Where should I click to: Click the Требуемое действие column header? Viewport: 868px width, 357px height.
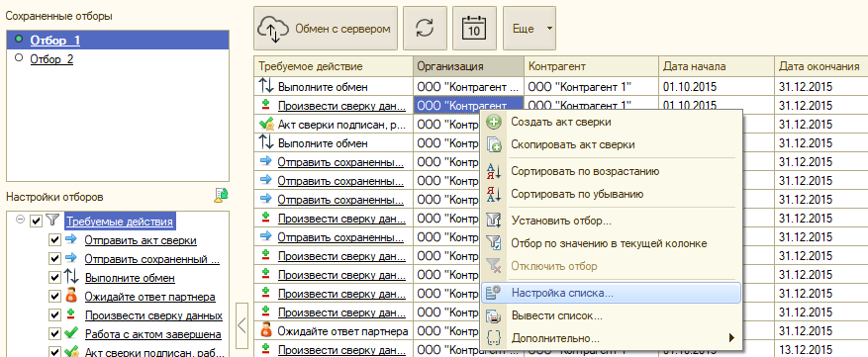(x=334, y=66)
